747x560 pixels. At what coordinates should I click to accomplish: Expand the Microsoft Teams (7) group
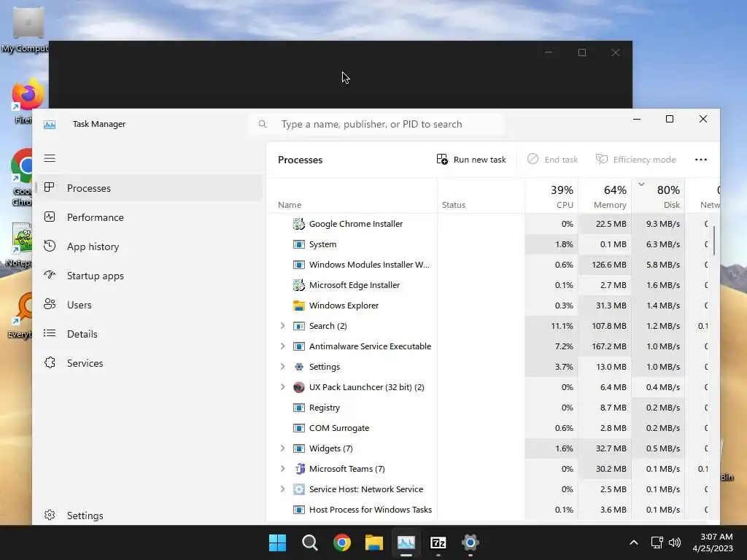point(282,469)
